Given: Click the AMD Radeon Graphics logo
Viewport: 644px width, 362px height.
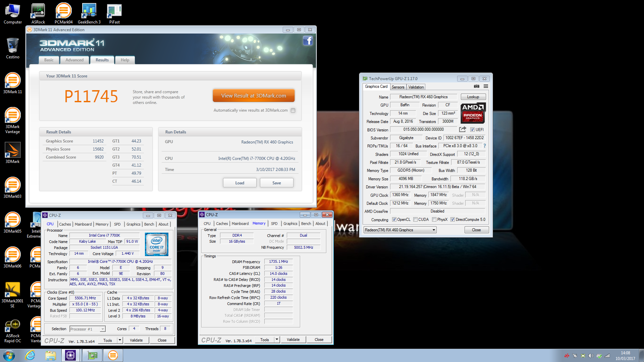Looking at the screenshot, I should click(473, 113).
